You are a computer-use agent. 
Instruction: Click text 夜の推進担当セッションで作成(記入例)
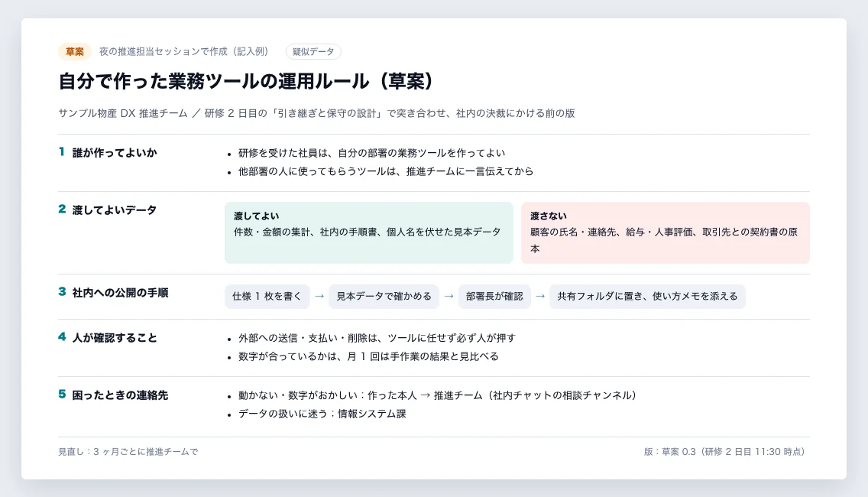pos(184,51)
